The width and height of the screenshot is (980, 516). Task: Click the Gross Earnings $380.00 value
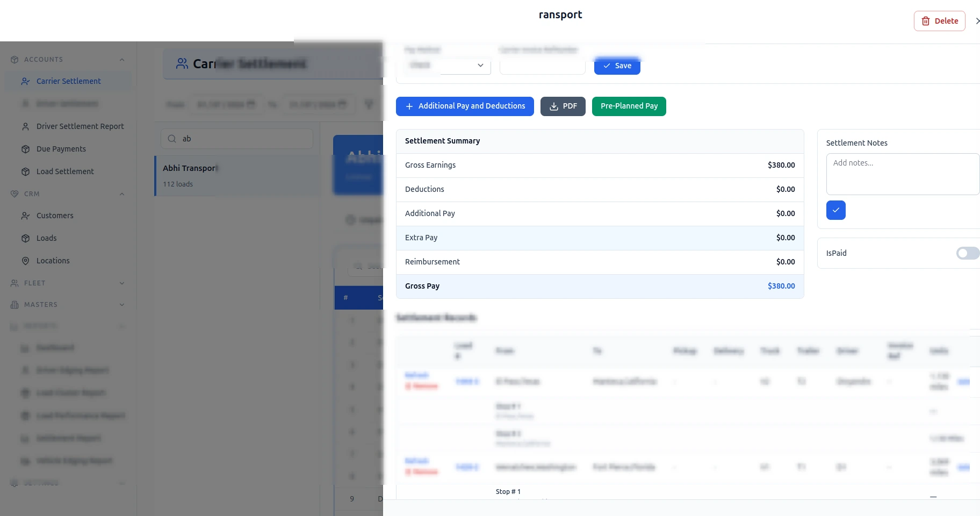coord(781,166)
